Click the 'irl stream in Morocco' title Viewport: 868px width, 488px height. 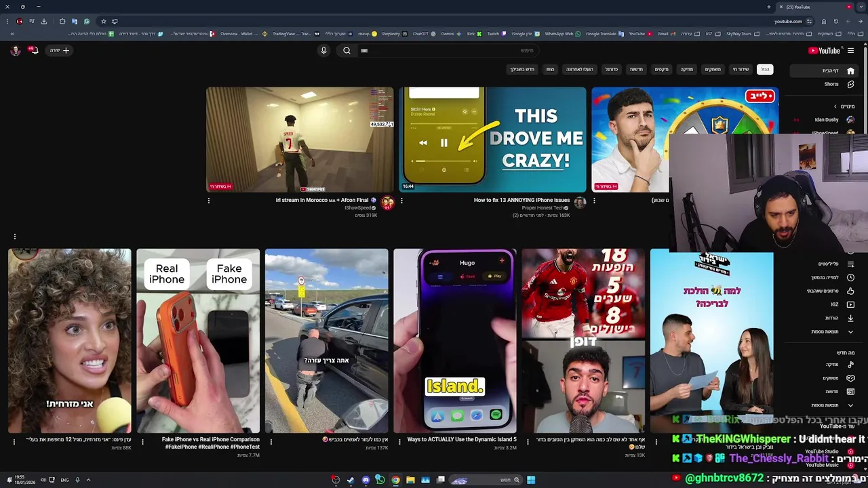pos(325,200)
